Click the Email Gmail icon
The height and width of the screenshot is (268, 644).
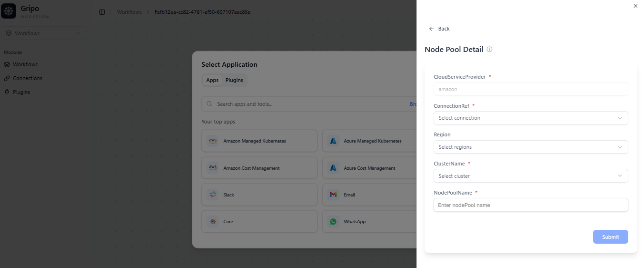(x=333, y=195)
